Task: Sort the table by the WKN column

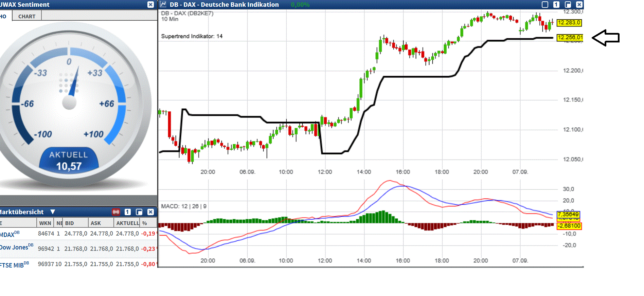Action: (45, 223)
